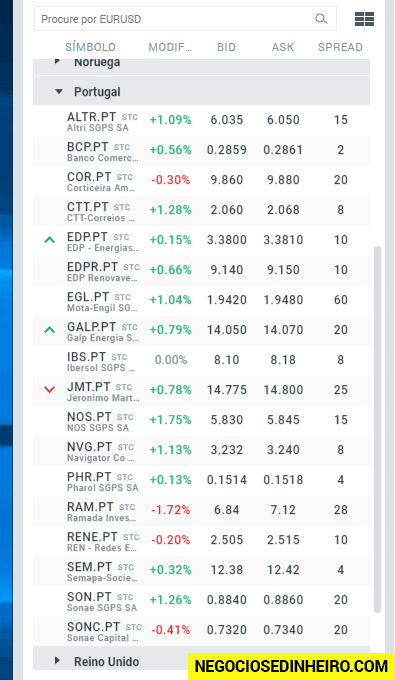Click the SONC.PT -0.41% change value
This screenshot has width=395, height=680.
[x=170, y=630]
